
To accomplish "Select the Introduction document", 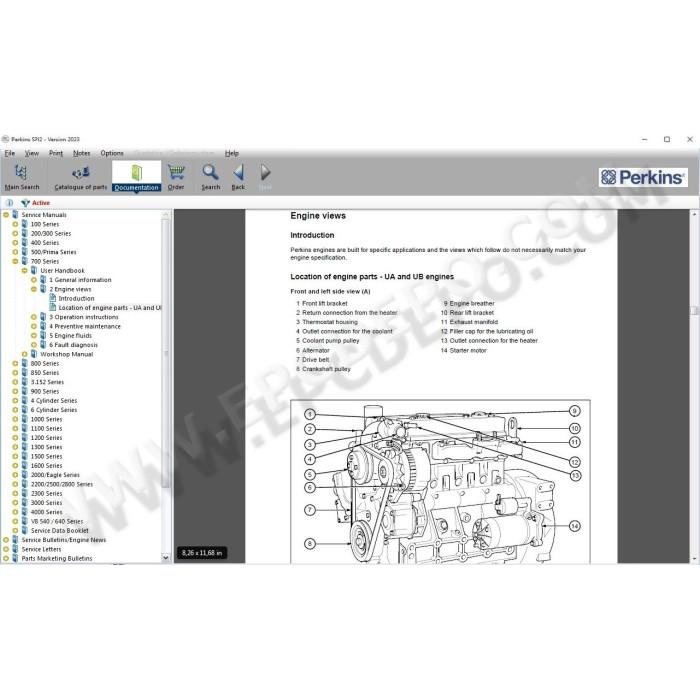I will point(76,298).
